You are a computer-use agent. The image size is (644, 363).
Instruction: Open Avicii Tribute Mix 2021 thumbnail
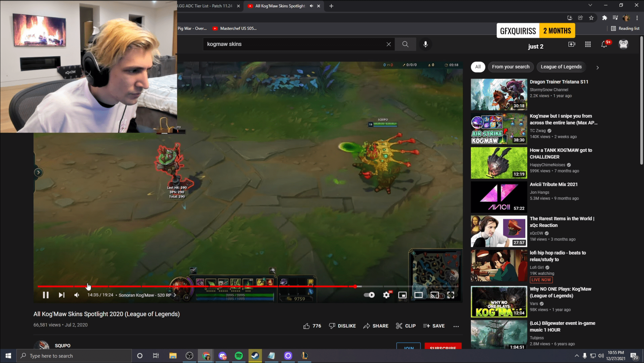click(x=499, y=197)
